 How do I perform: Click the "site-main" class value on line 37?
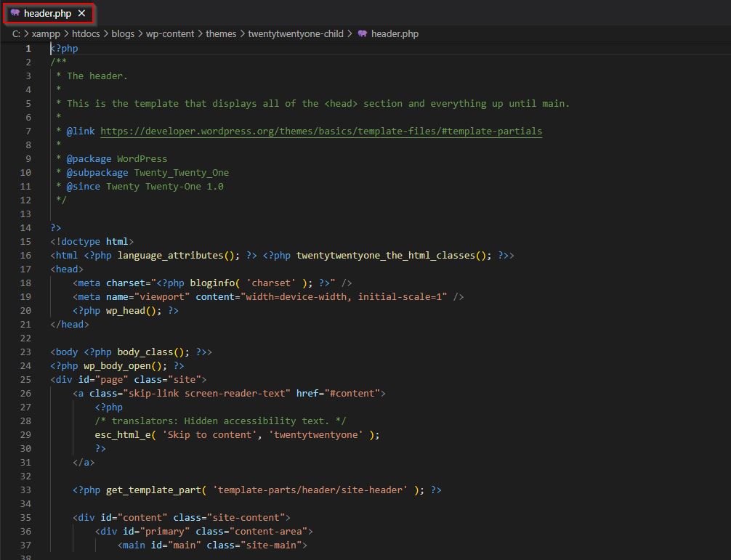pyautogui.click(x=271, y=545)
